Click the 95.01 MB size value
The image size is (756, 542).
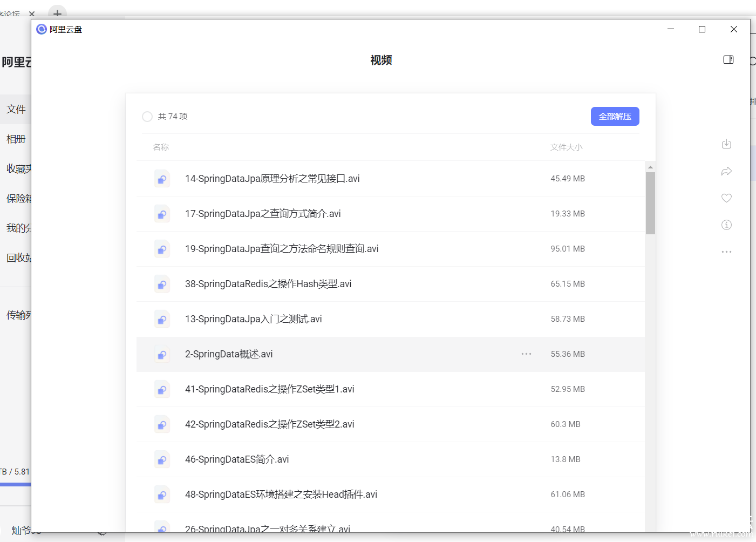[x=568, y=249]
